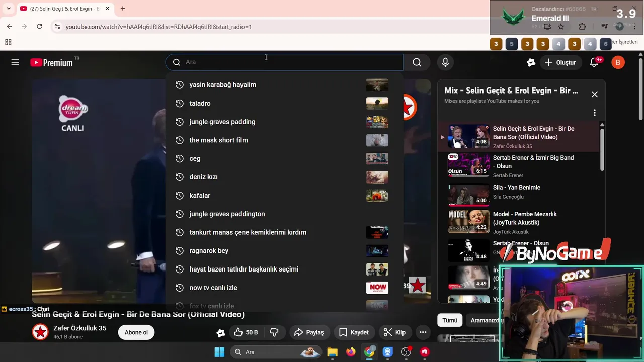Screen dimensions: 644x362
Task: Open a new browser tab with plus
Action: pos(122,9)
